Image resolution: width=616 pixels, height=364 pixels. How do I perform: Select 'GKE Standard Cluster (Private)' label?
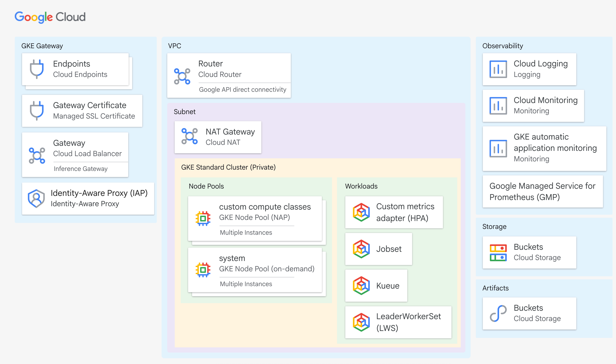tap(228, 167)
